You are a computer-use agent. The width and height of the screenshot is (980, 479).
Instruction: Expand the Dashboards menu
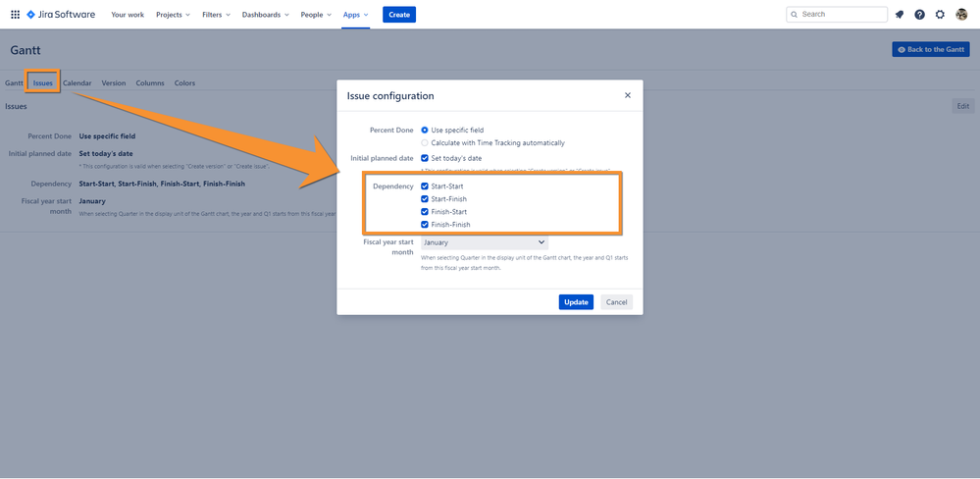[x=266, y=15]
